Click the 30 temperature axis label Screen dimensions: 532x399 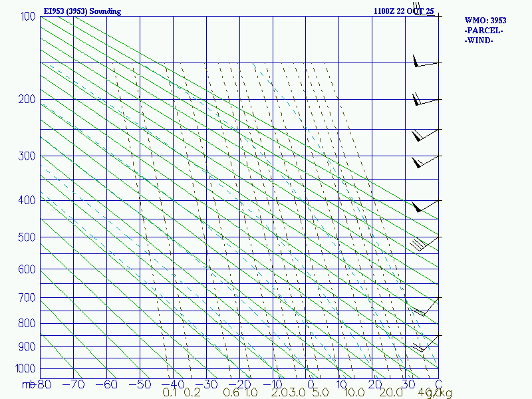[408, 384]
